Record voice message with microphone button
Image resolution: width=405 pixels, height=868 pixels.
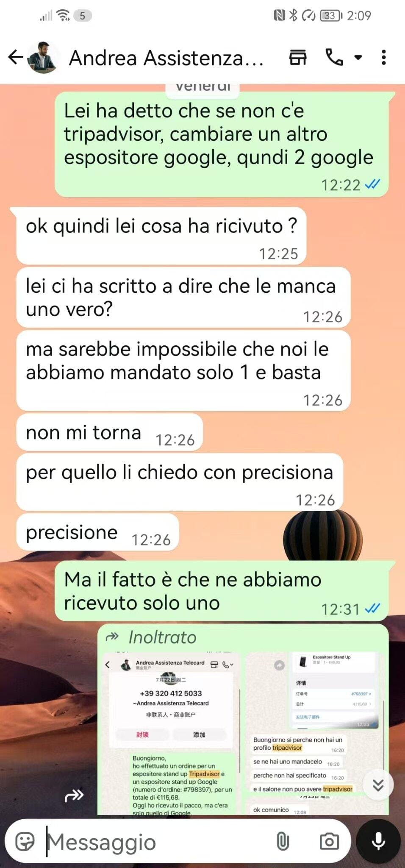(x=378, y=841)
